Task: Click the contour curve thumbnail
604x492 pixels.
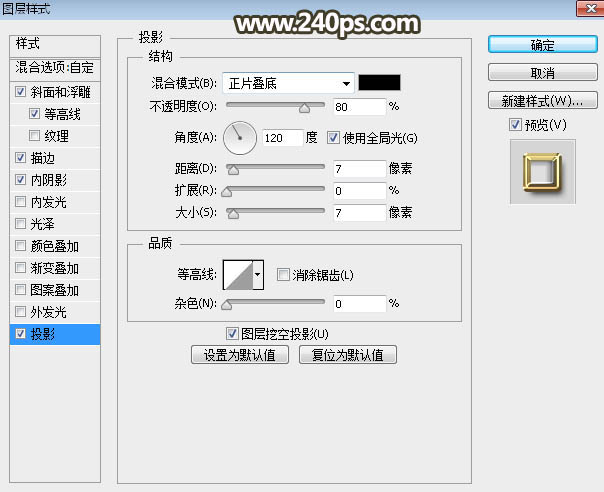Action: 238,275
